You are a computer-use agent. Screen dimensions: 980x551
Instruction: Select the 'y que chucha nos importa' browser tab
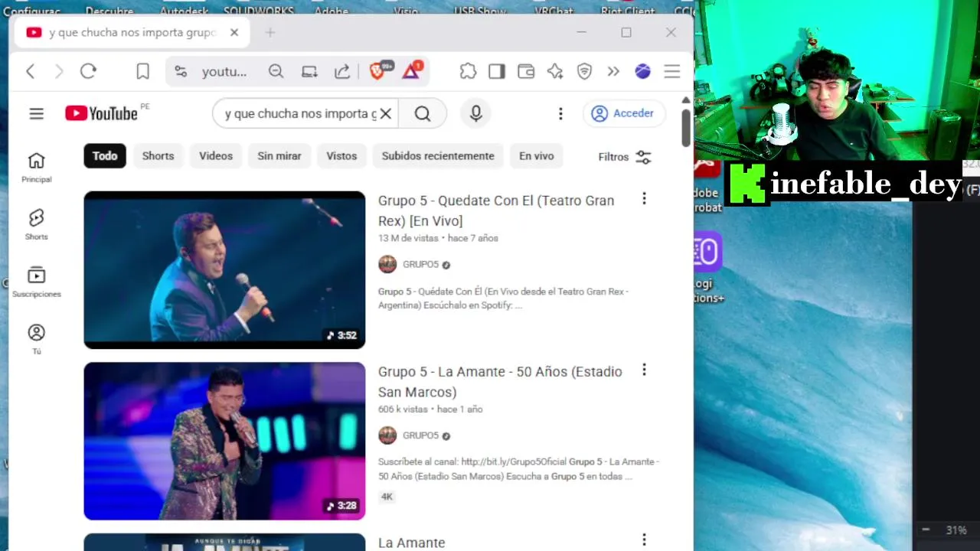pyautogui.click(x=132, y=32)
